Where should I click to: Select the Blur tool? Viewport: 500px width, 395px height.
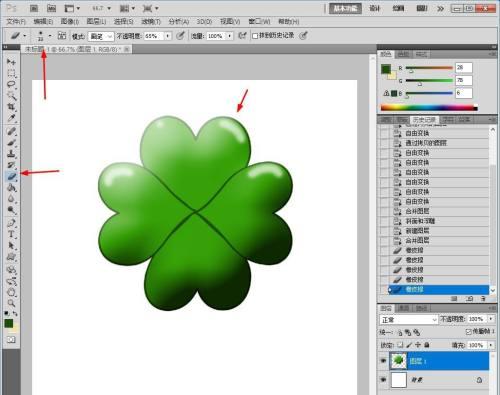click(11, 199)
